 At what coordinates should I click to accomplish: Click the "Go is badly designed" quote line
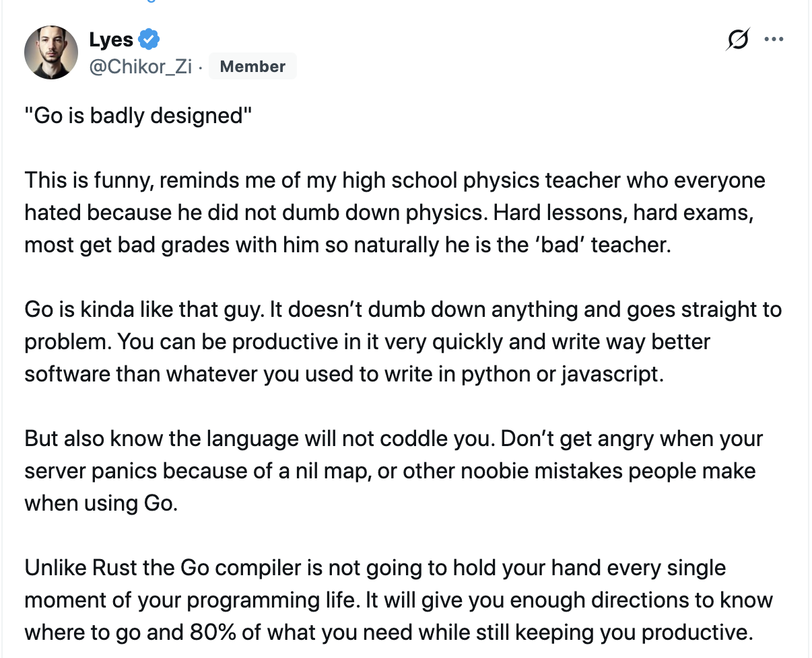pos(138,116)
